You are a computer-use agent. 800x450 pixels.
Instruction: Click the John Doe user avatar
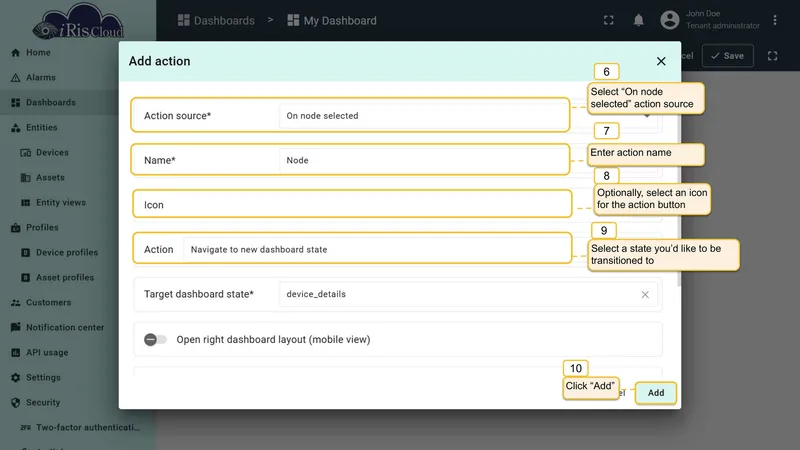[669, 20]
